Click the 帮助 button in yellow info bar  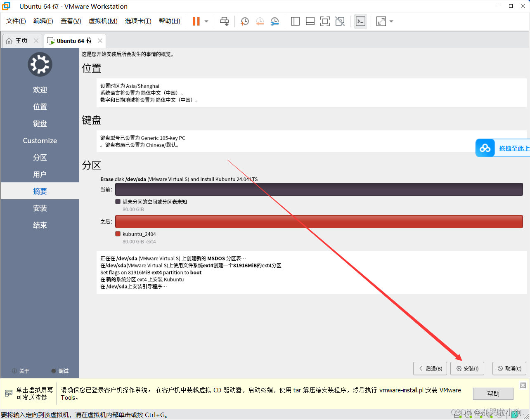coord(493,394)
